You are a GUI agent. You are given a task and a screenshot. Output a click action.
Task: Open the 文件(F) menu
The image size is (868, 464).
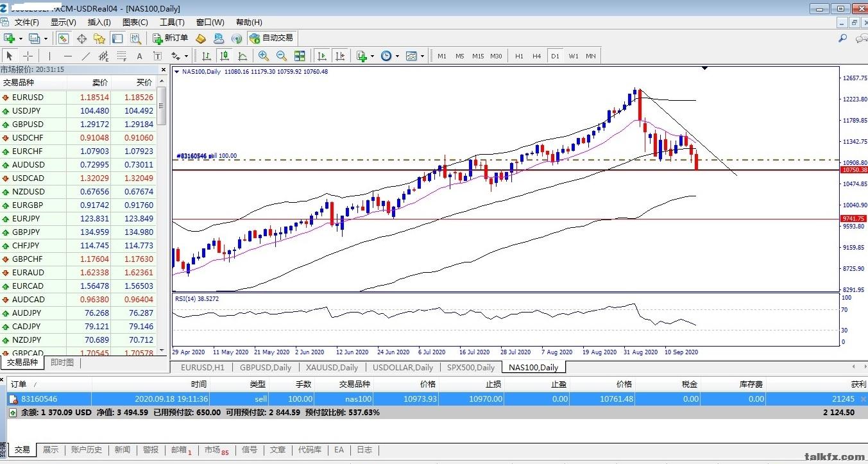[27, 22]
